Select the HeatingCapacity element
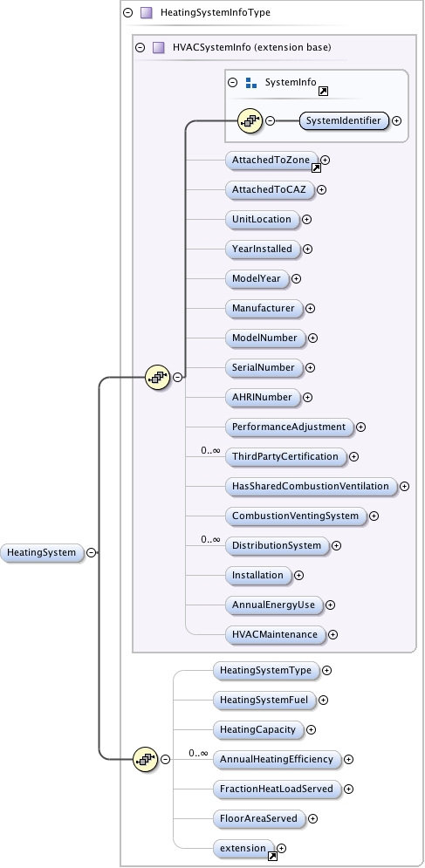425x868 pixels. point(258,729)
